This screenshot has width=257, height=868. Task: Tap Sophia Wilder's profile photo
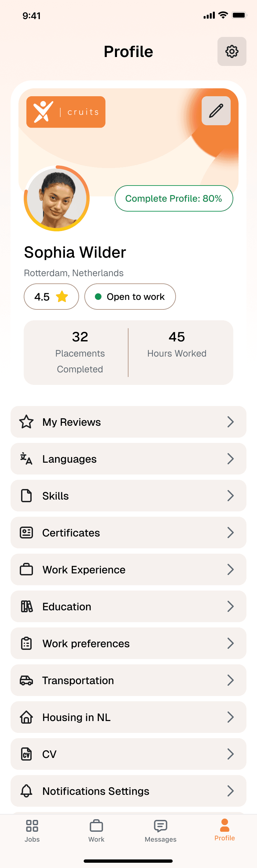(x=57, y=199)
